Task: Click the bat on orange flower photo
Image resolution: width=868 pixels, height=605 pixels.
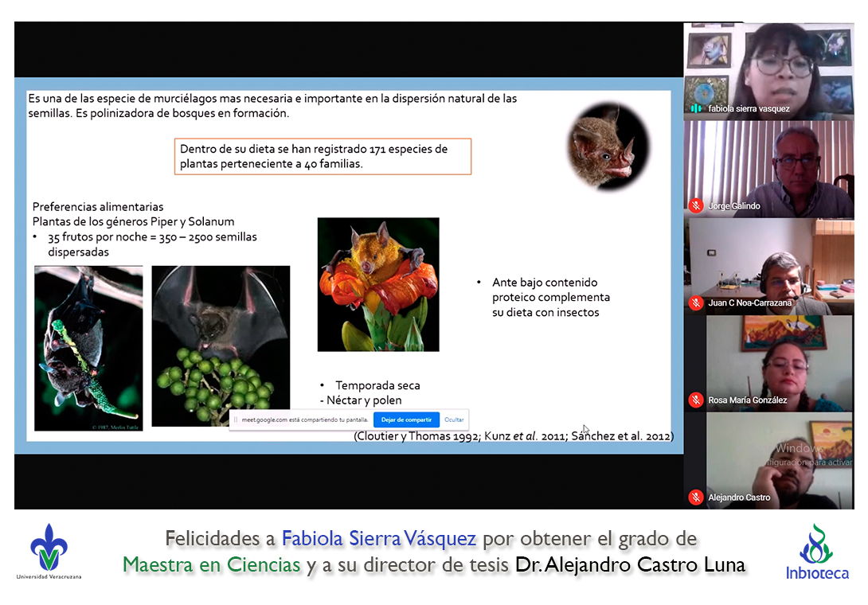Action: (x=378, y=284)
